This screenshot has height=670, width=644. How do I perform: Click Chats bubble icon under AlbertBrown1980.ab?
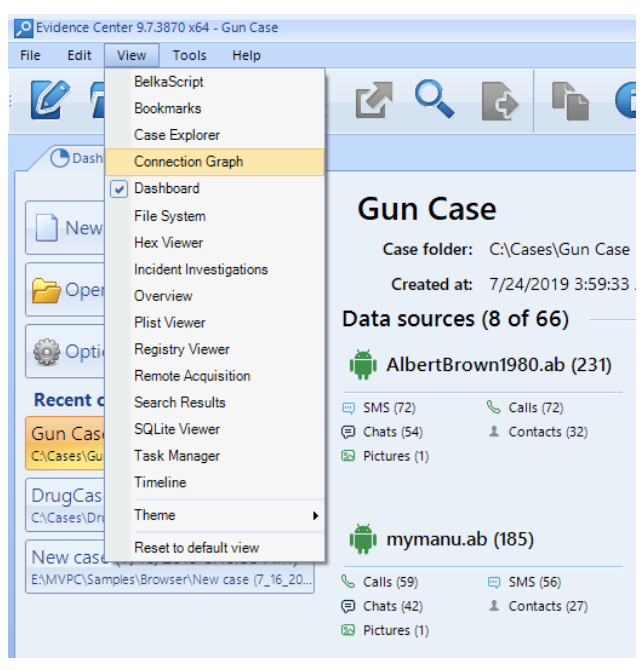[x=348, y=432]
